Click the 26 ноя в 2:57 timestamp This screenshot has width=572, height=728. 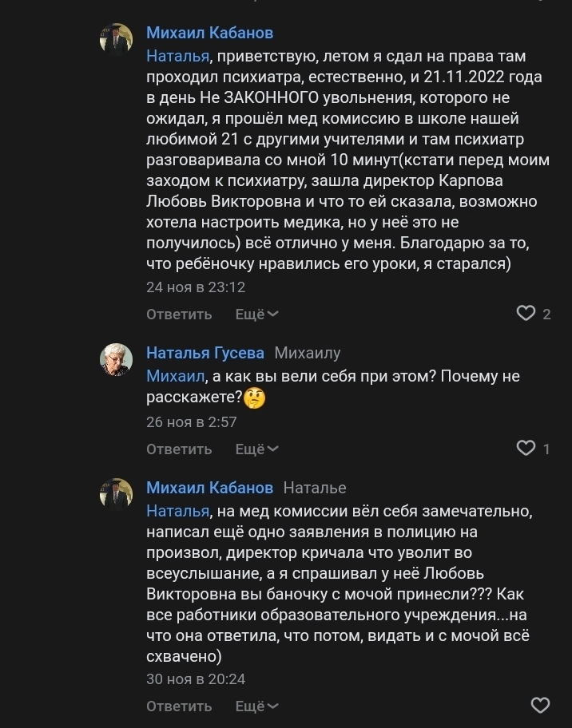[x=191, y=422]
